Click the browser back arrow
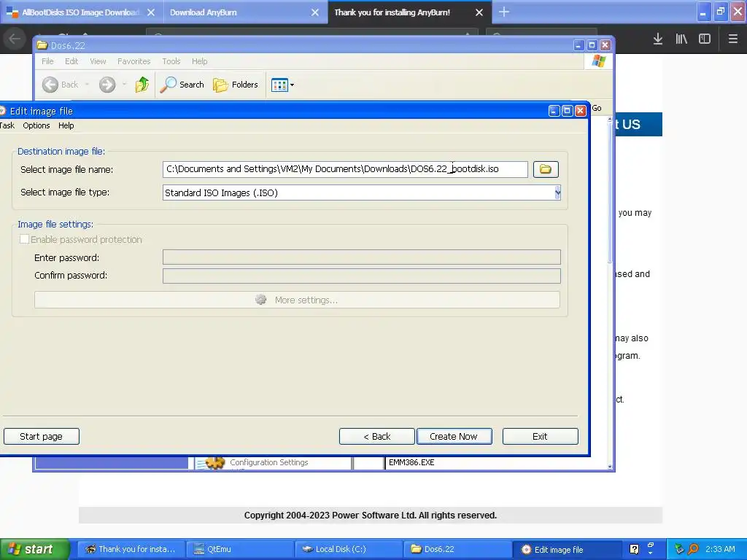 tap(15, 39)
